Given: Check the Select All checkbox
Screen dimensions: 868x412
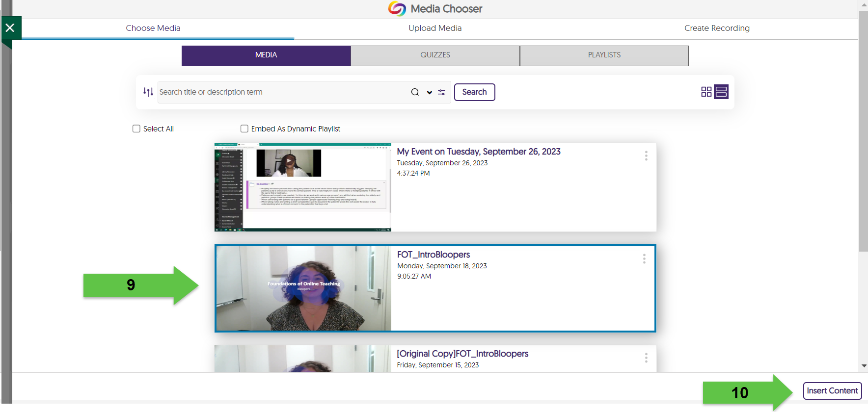Looking at the screenshot, I should tap(136, 129).
